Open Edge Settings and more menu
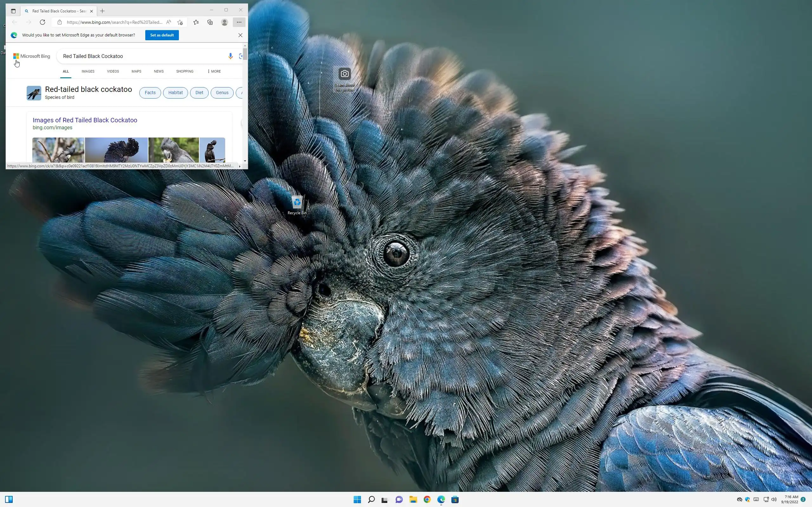This screenshot has height=507, width=812. pos(239,22)
